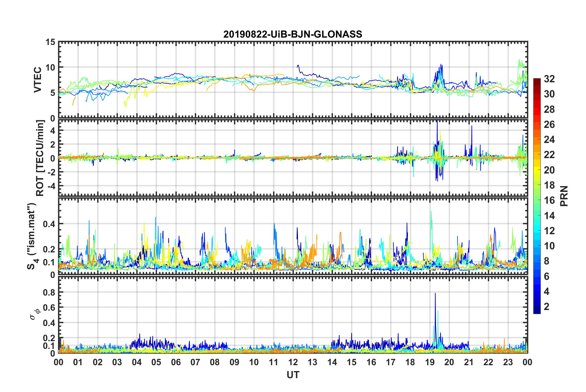
Task: Click the ROT [TECU/min] axis label
Action: click(x=40, y=158)
